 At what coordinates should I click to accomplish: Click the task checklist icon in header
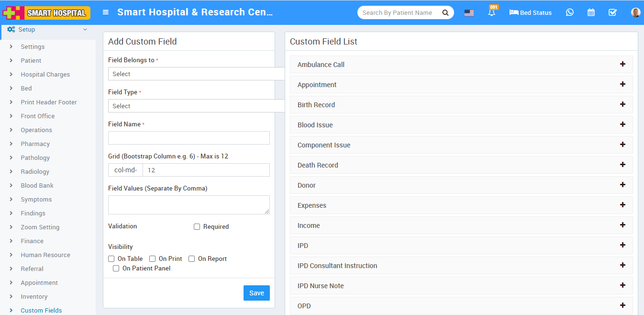[612, 13]
